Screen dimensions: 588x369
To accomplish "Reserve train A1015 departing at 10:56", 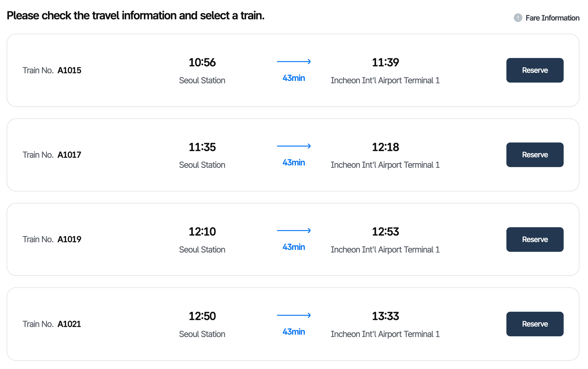I will pyautogui.click(x=535, y=70).
